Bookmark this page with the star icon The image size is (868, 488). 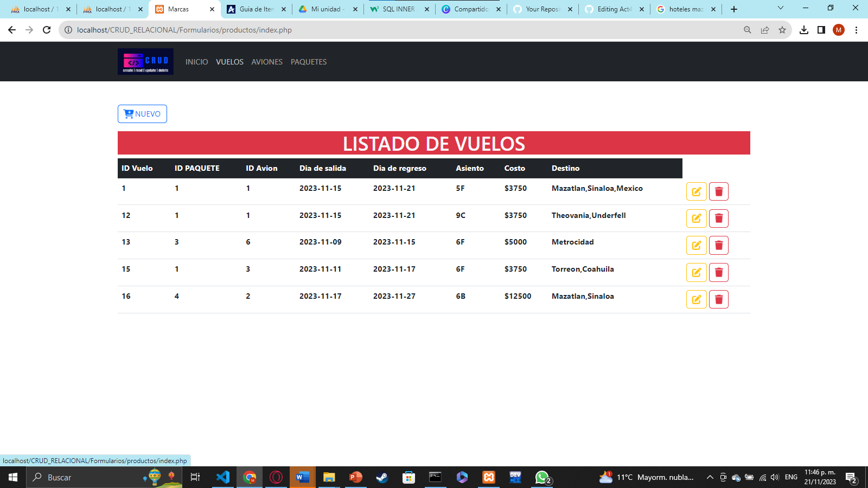(783, 30)
